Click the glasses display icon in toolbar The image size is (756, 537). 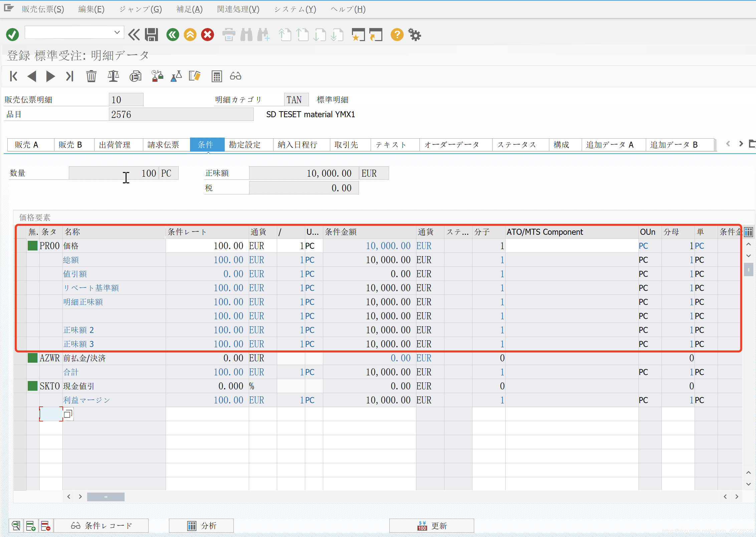[235, 76]
